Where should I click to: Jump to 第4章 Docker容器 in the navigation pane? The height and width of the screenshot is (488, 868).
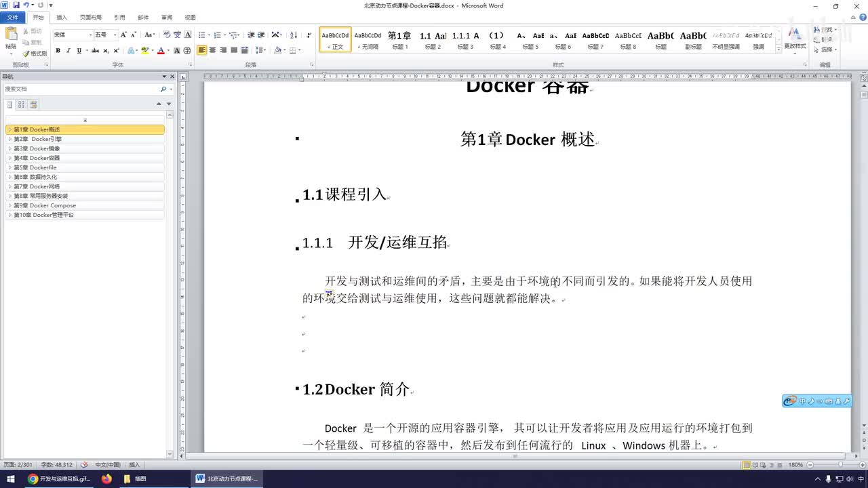pos(85,158)
